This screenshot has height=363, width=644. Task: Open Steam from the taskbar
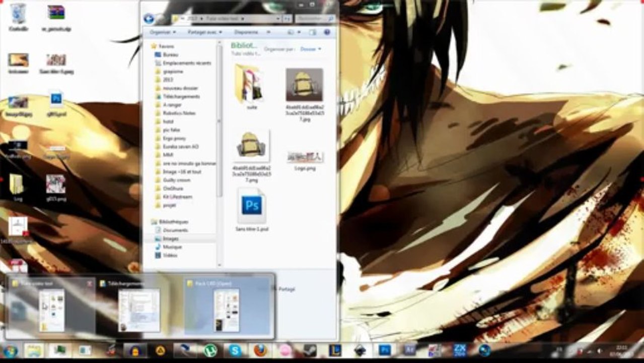[310, 351]
